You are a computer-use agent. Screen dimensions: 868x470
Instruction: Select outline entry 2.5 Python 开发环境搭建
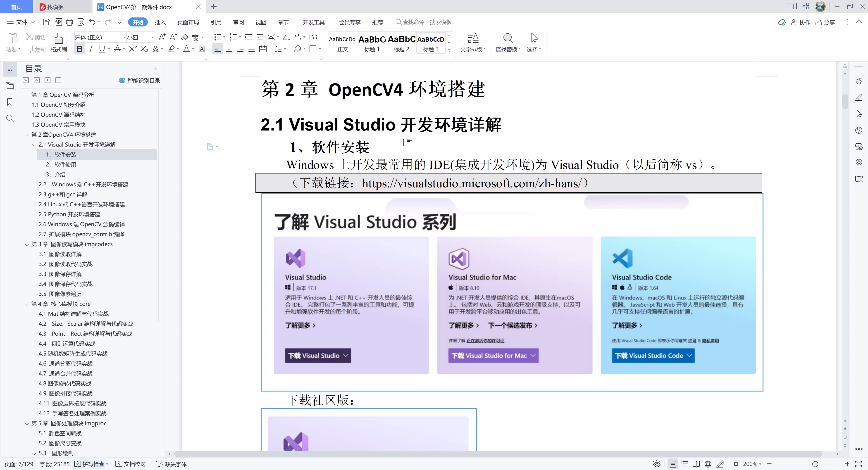tap(69, 214)
